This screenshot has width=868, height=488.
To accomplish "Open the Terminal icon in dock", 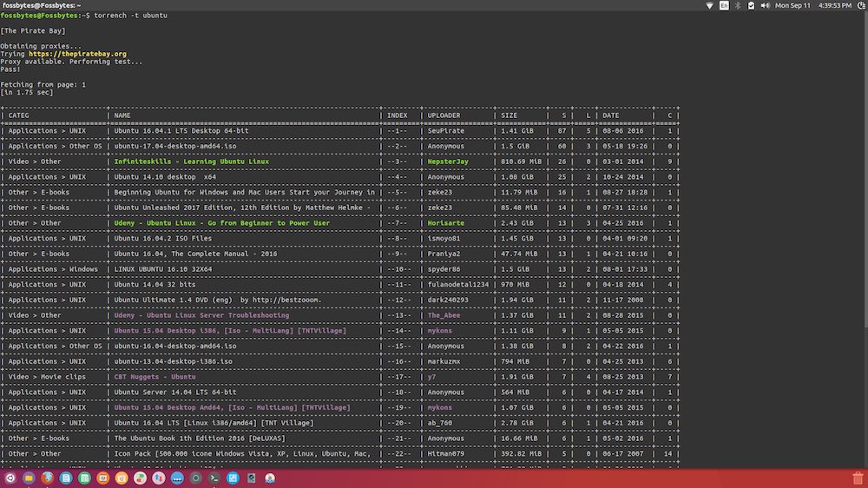I will 214,478.
